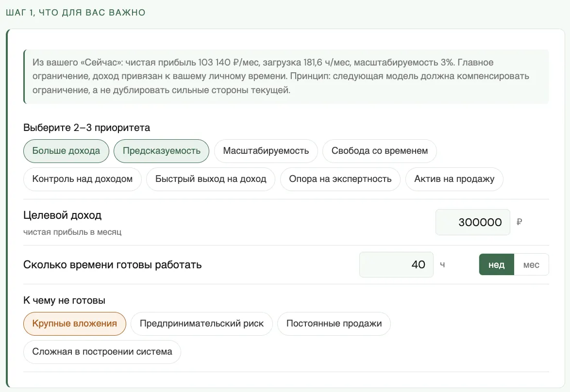Click the «чистая прибыль в месяц» caption
Screen dimensions: 570x392
[x=72, y=232]
